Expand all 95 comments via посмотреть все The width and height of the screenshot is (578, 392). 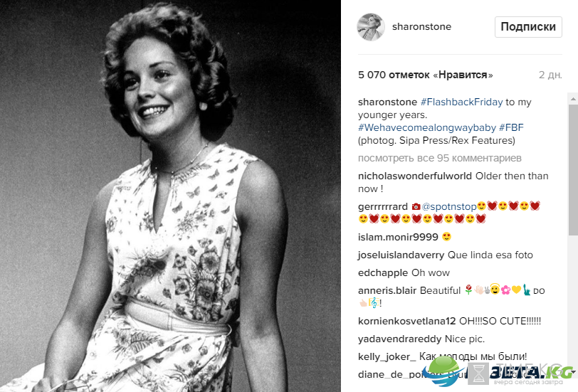pyautogui.click(x=440, y=158)
